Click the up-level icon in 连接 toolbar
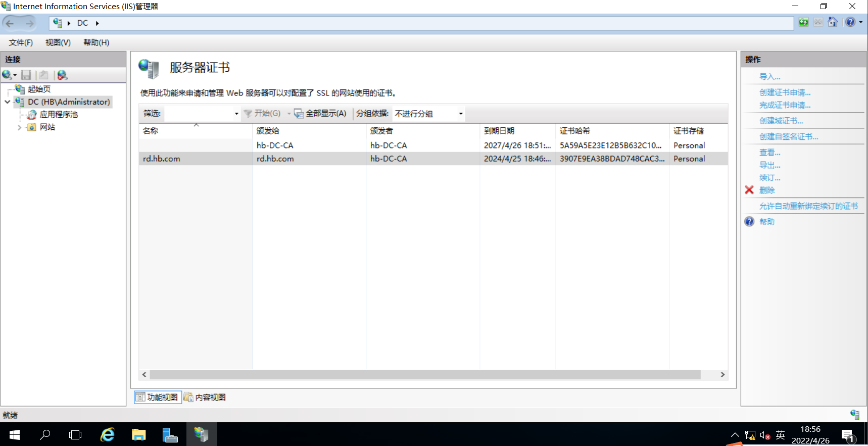The height and width of the screenshot is (446, 868). (44, 75)
